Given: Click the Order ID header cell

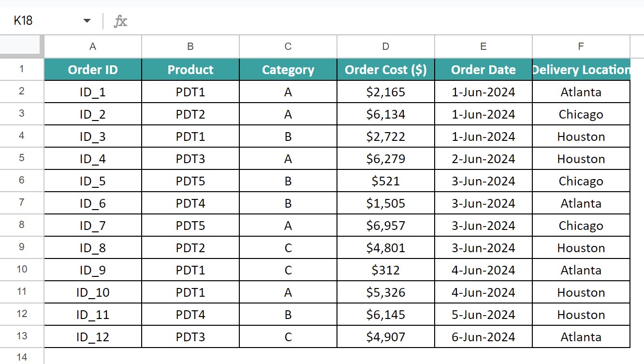Looking at the screenshot, I should click(x=93, y=70).
